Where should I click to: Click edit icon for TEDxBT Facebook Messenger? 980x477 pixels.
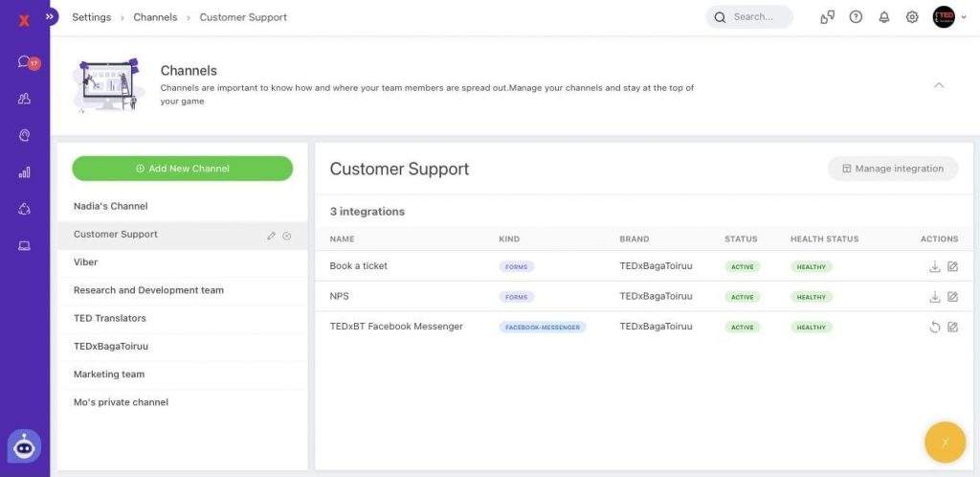(x=952, y=327)
